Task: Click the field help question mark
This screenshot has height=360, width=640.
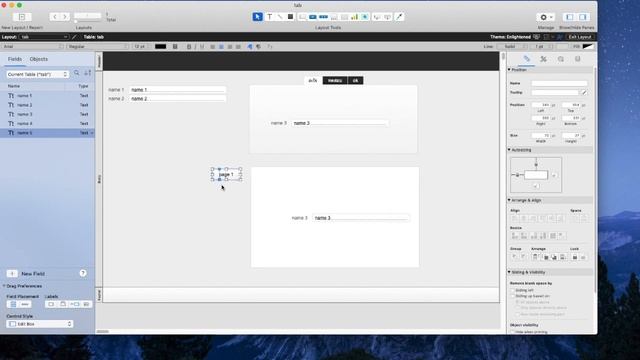Action: pos(83,273)
